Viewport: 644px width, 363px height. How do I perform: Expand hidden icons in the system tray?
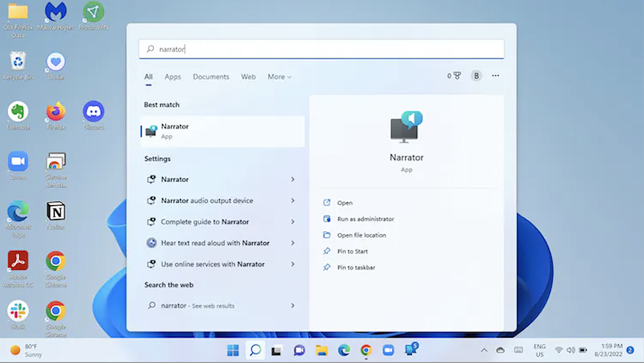tap(484, 350)
